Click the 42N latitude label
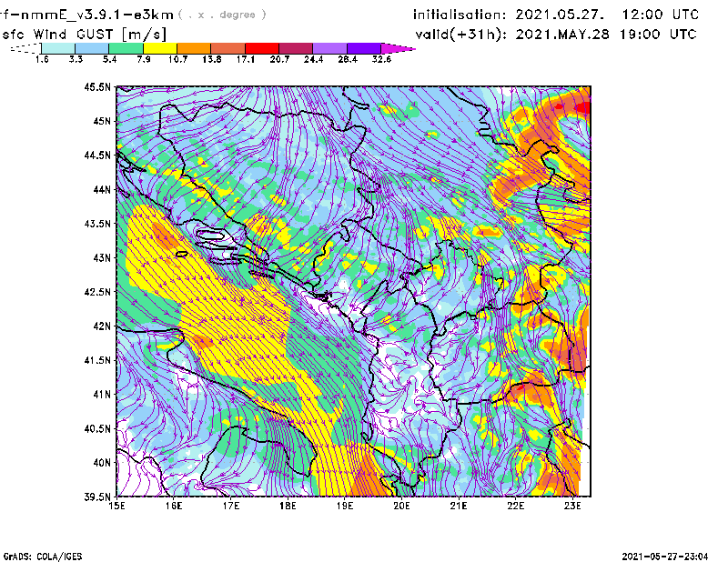Viewport: 728px width, 562px height. [102, 326]
